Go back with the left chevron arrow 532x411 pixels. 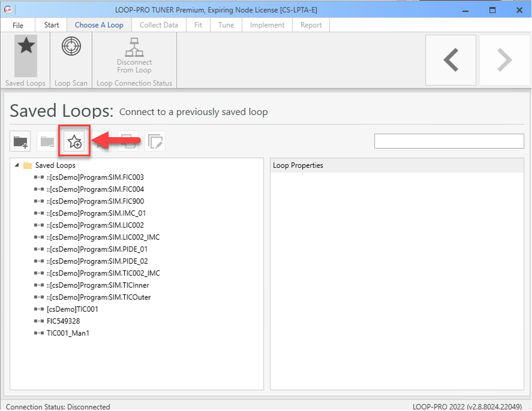click(x=451, y=60)
